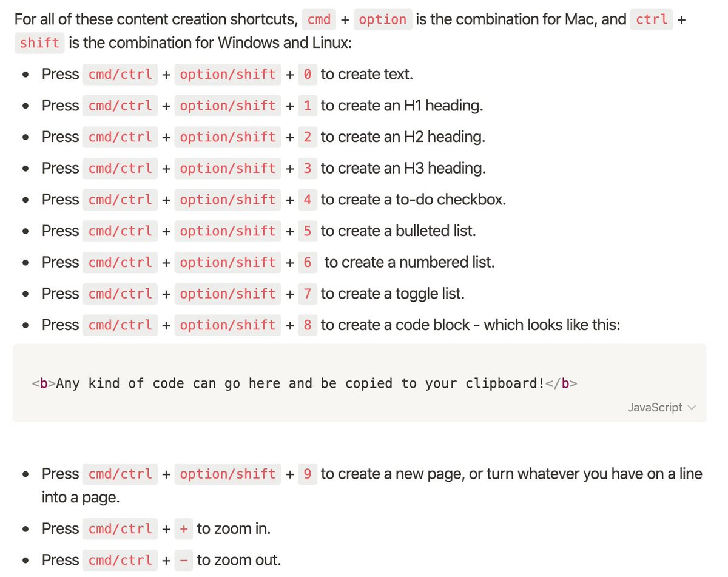Open the JavaScript language dropdown in code block

(662, 408)
